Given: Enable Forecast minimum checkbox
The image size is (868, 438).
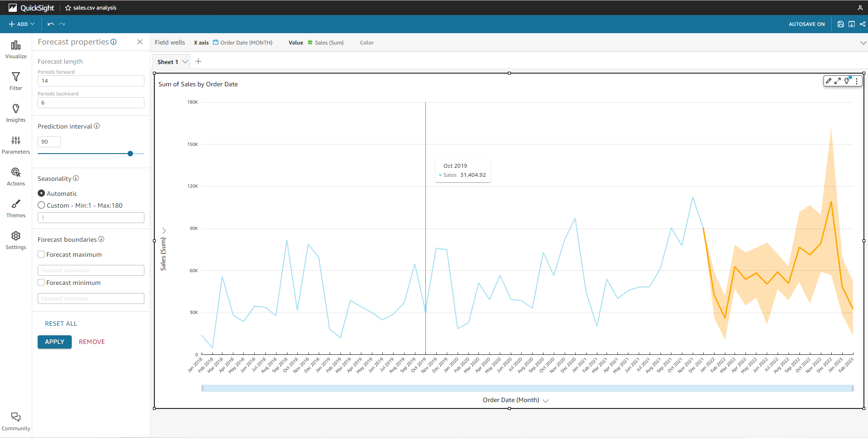Looking at the screenshot, I should coord(41,283).
